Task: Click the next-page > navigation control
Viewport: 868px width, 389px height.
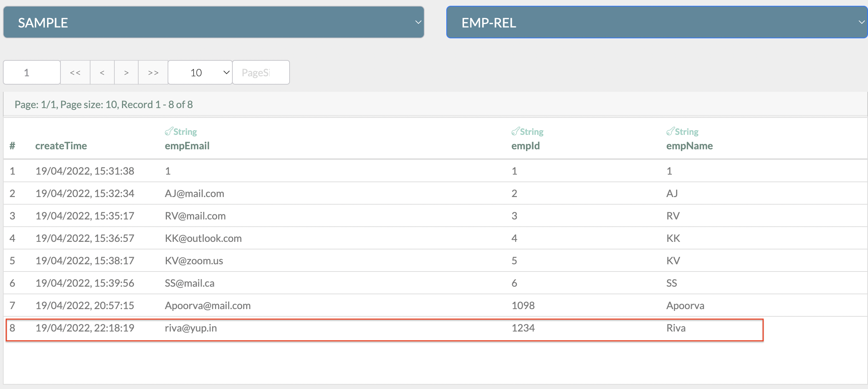Action: (x=126, y=72)
